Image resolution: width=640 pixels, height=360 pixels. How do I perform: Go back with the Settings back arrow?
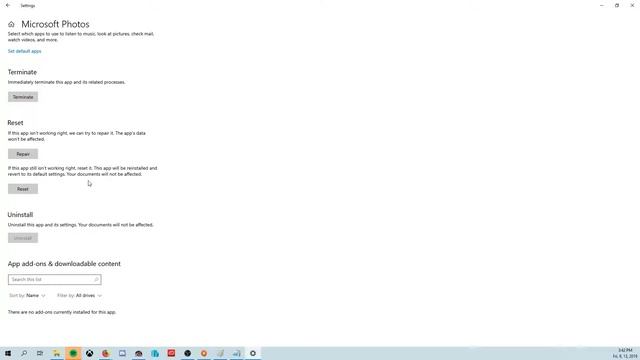pyautogui.click(x=8, y=6)
